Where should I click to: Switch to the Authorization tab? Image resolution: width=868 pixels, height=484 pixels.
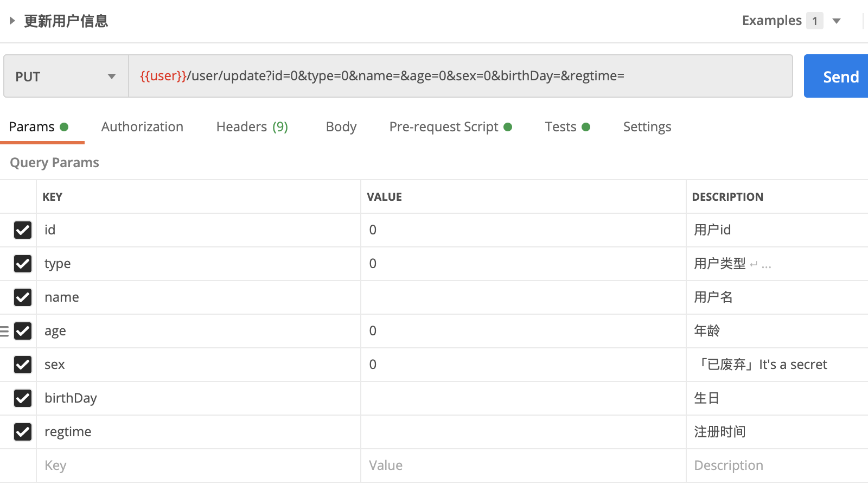tap(142, 127)
